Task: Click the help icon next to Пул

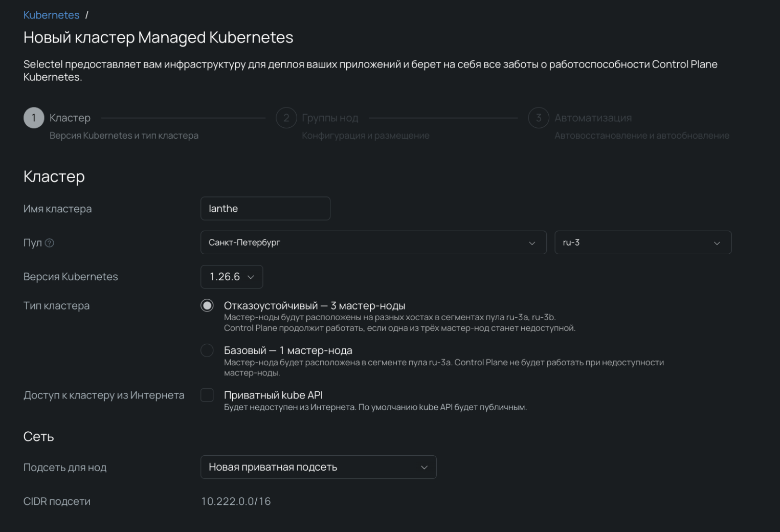Action: (50, 243)
